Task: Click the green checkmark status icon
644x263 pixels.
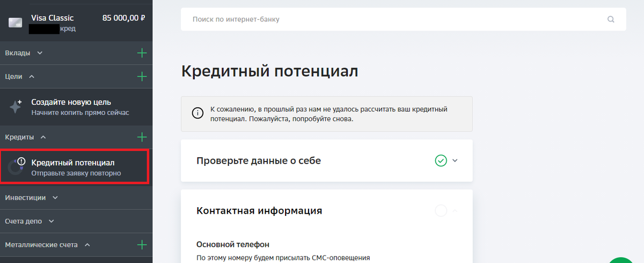Action: point(441,160)
